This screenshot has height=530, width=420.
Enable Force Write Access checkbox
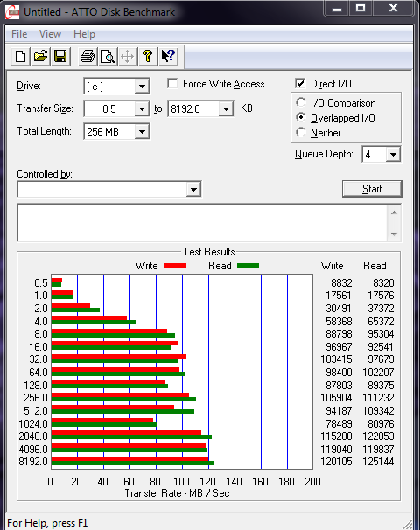click(172, 83)
